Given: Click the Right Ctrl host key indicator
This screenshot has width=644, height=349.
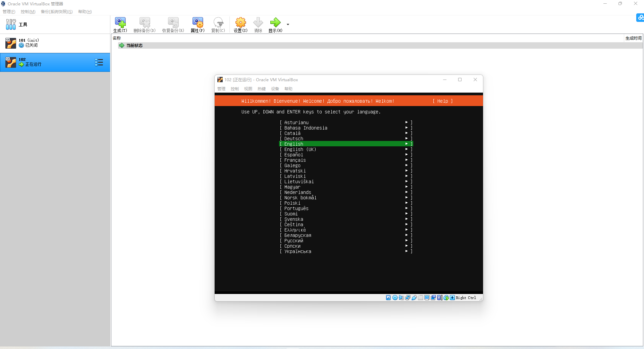Looking at the screenshot, I should click(466, 298).
